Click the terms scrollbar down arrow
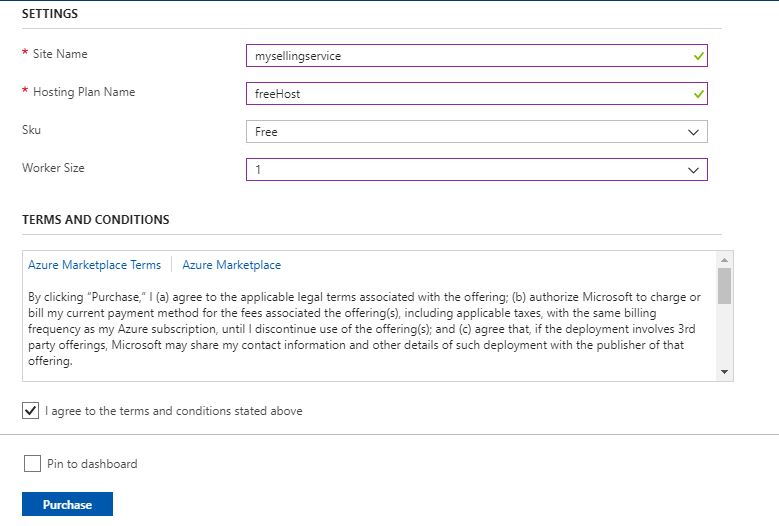This screenshot has width=779, height=526. pos(724,372)
